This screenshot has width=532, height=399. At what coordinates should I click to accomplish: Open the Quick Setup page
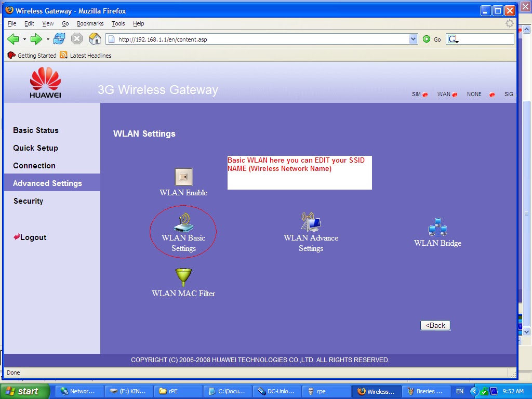35,148
